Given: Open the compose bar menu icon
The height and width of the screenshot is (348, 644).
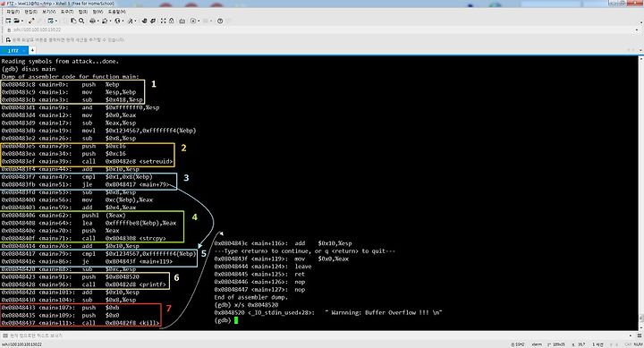Looking at the screenshot, I should tap(640, 335).
